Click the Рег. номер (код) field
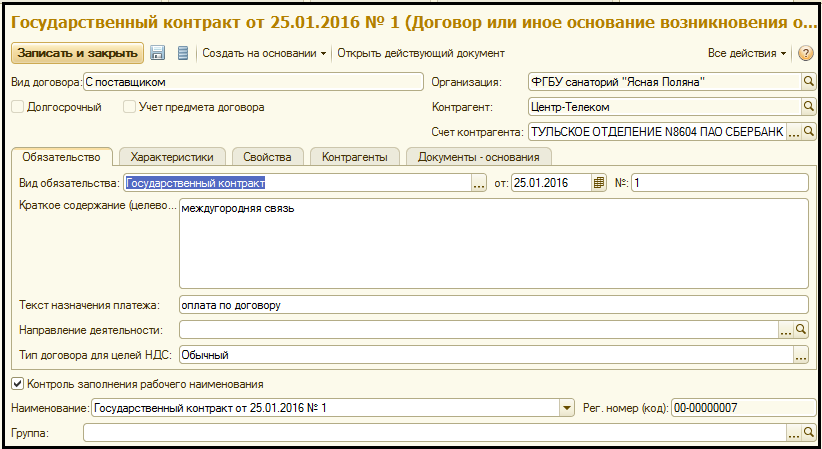The height and width of the screenshot is (449, 822). [743, 408]
